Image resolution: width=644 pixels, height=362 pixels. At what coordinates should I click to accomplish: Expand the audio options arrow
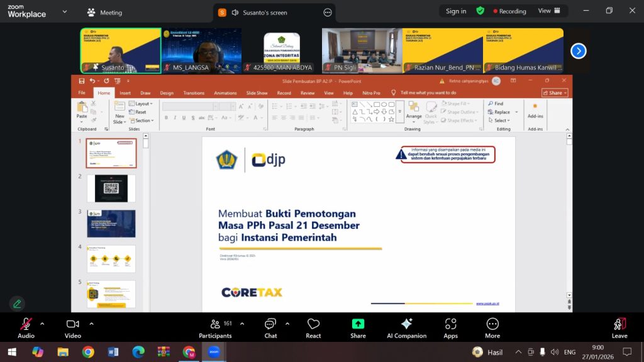point(42,324)
